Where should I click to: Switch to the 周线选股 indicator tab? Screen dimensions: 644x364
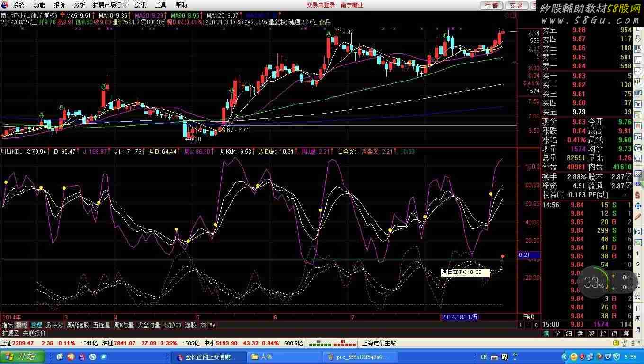coord(78,325)
